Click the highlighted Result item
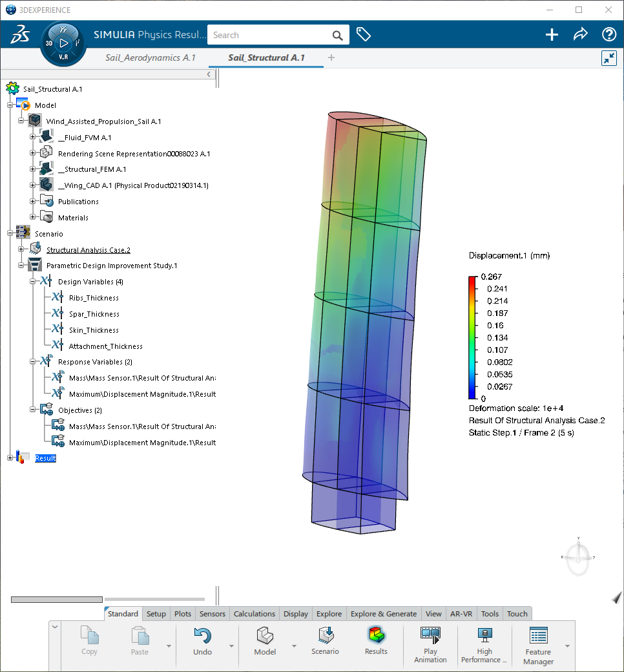Image resolution: width=624 pixels, height=672 pixels. pyautogui.click(x=45, y=458)
